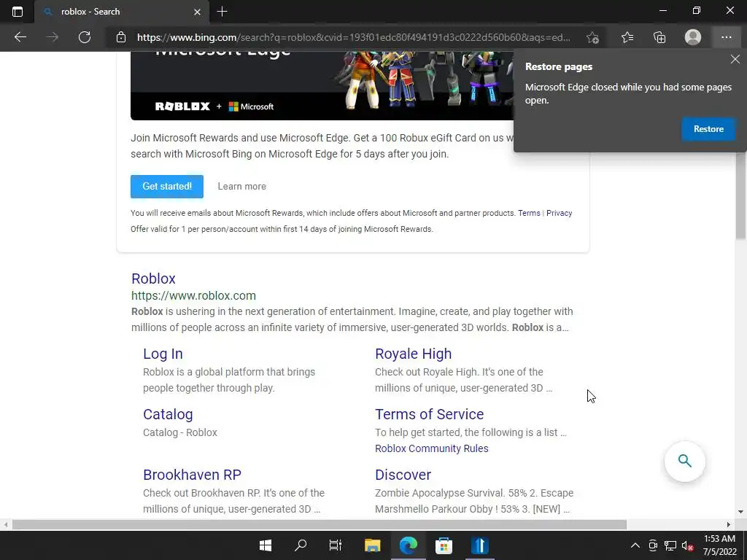Click the forward arrow button
The image size is (747, 560).
[x=52, y=37]
